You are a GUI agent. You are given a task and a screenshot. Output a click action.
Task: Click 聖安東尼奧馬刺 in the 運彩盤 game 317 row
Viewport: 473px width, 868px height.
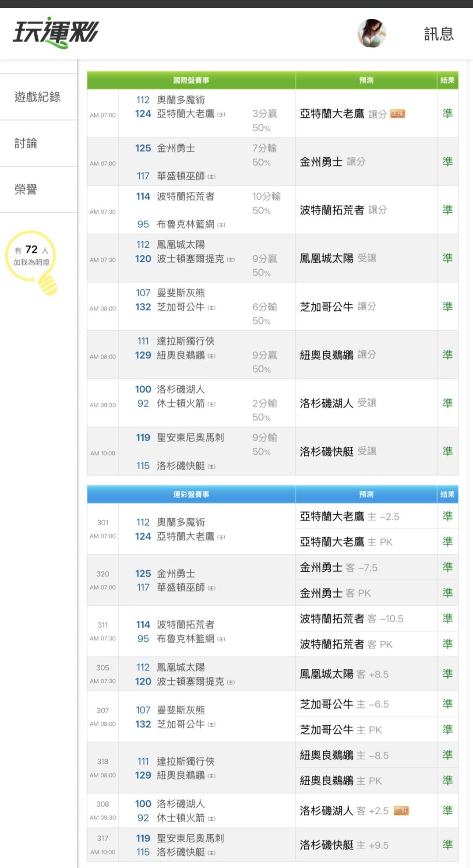pos(191,838)
